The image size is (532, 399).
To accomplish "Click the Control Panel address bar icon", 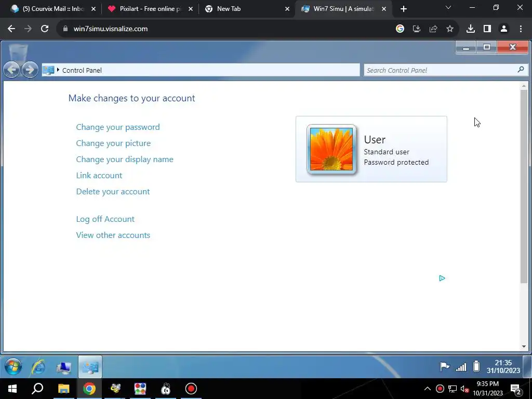I will coord(48,70).
